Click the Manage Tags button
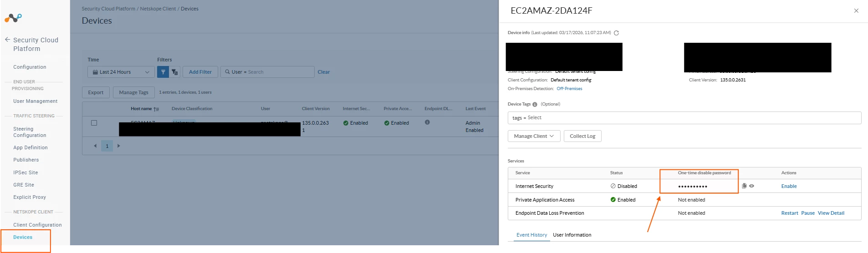 (x=133, y=92)
